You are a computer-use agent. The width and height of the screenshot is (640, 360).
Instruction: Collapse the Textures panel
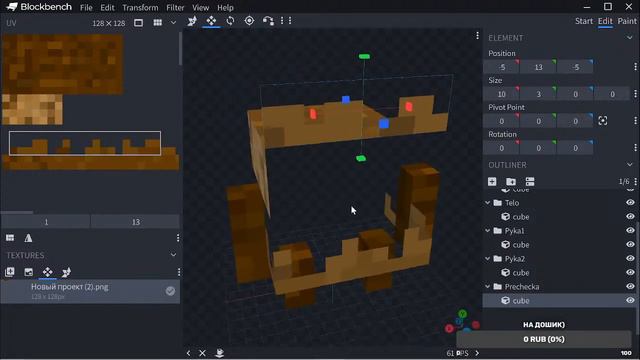point(173,255)
